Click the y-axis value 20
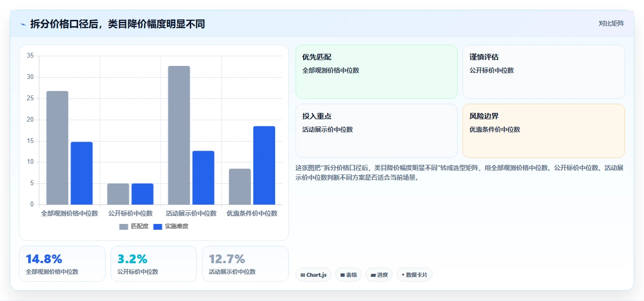The image size is (644, 301). point(30,120)
